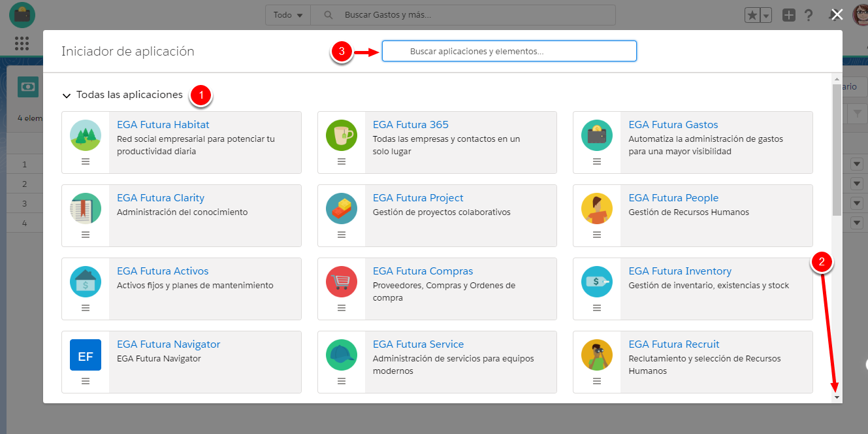Click the Buscar aplicaciones y elementos search field

coord(509,51)
